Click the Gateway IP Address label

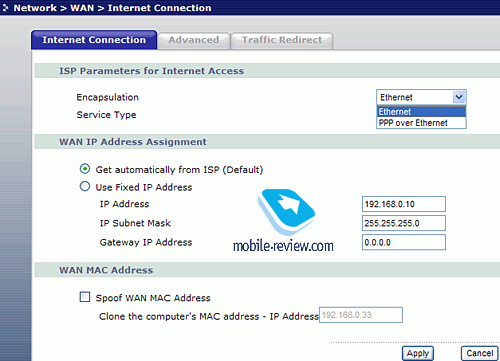pos(146,242)
